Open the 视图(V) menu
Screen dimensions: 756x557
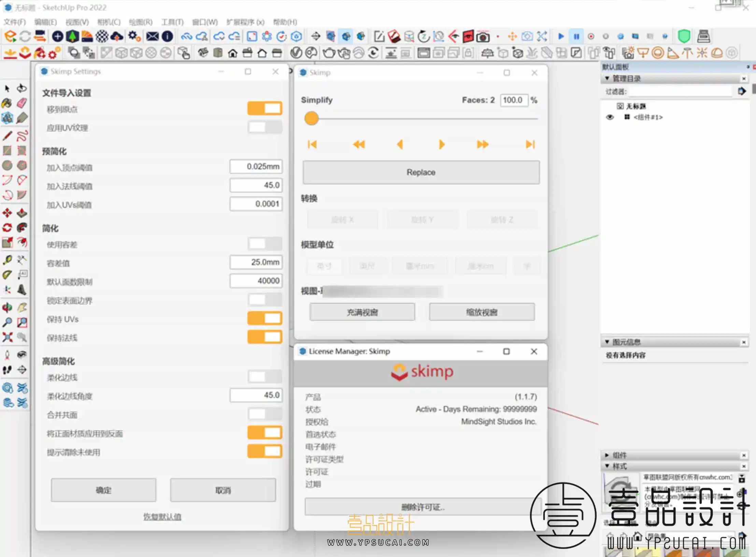tap(77, 22)
